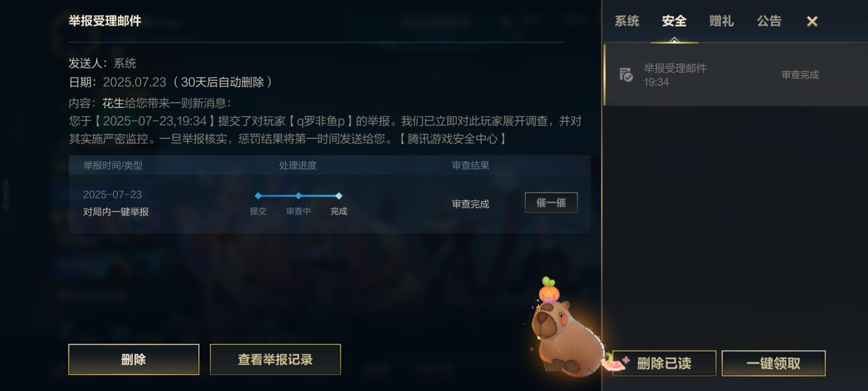Click the 一键领取 button
This screenshot has width=868, height=391.
click(x=773, y=363)
